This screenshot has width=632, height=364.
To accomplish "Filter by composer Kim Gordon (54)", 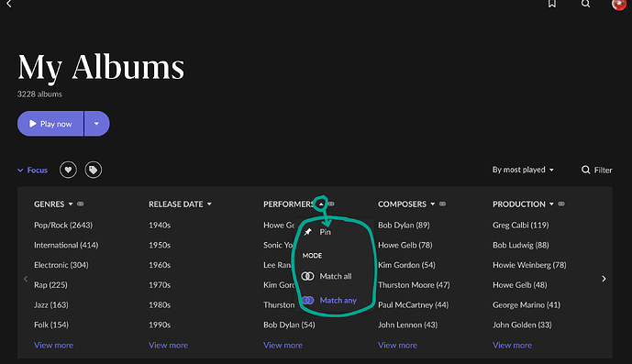I will point(406,265).
